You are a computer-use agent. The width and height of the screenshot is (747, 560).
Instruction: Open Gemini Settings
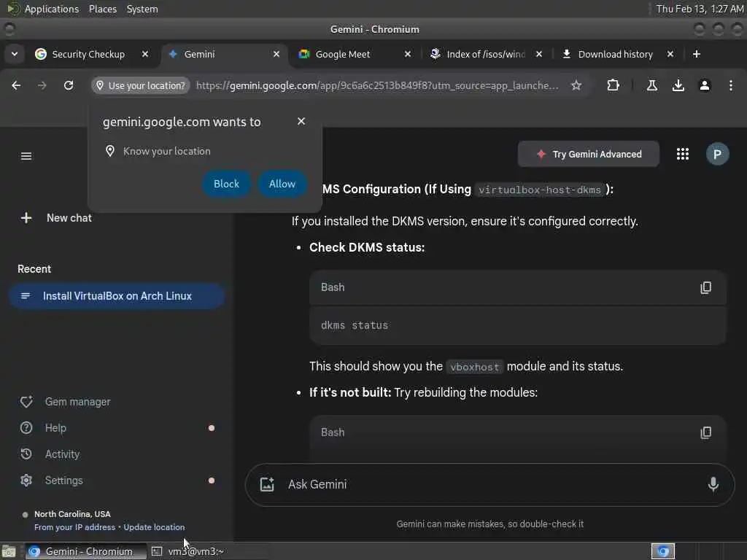(x=52, y=481)
